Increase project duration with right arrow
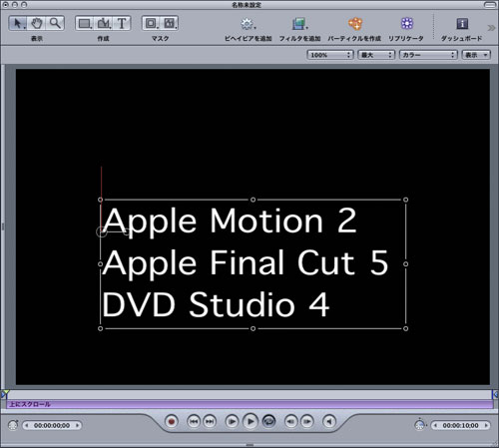Viewport: 499px width, 448px height. tap(486, 425)
